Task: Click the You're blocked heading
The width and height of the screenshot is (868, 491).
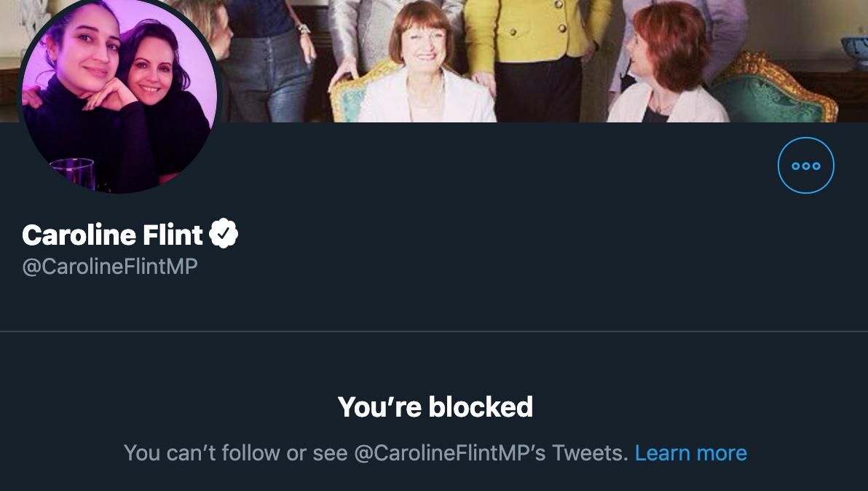Action: [x=435, y=407]
